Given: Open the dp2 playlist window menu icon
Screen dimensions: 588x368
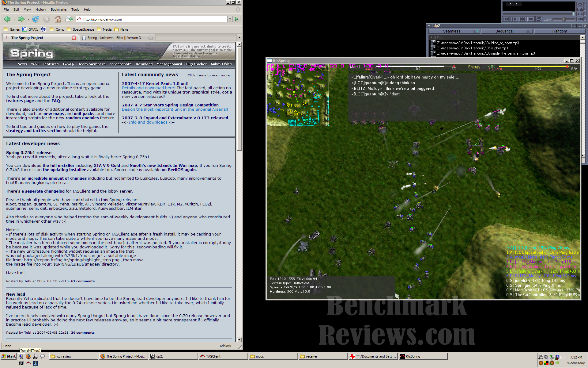Looking at the screenshot, I should tap(429, 26).
